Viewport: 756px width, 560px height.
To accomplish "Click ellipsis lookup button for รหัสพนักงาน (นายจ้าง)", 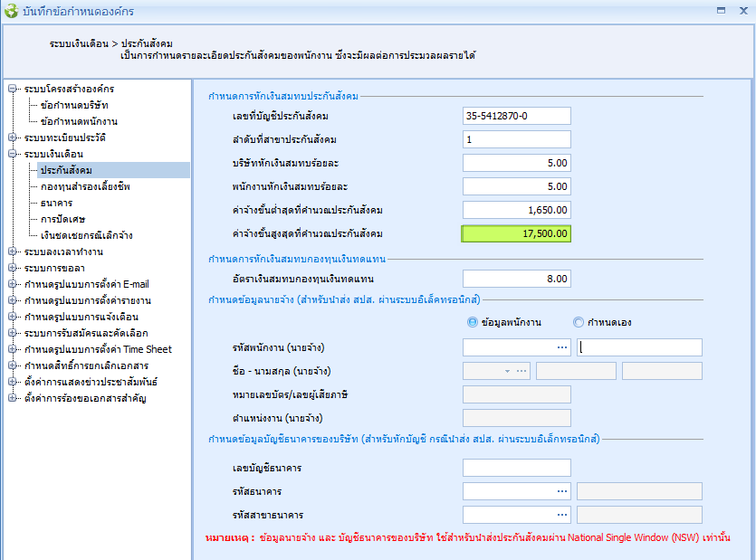I will pos(561,347).
